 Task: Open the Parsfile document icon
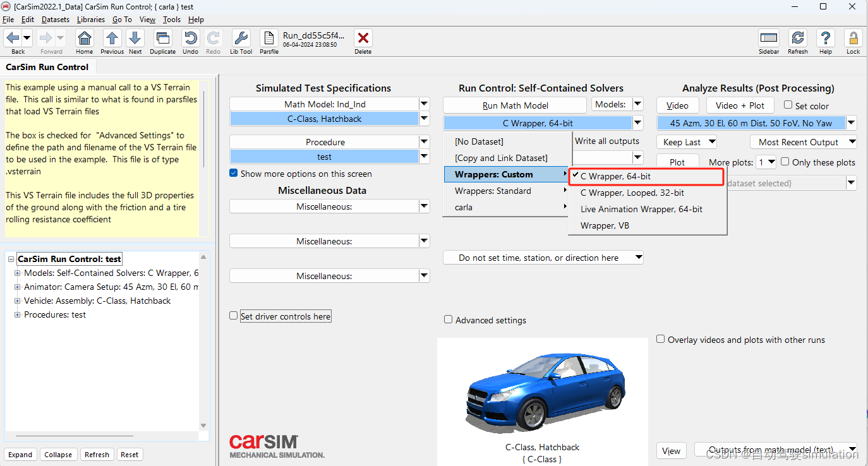pyautogui.click(x=268, y=38)
